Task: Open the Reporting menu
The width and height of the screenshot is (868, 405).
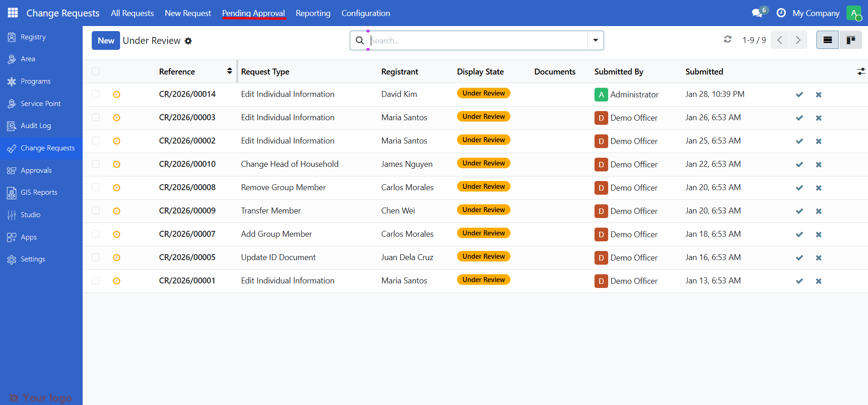Action: [313, 13]
